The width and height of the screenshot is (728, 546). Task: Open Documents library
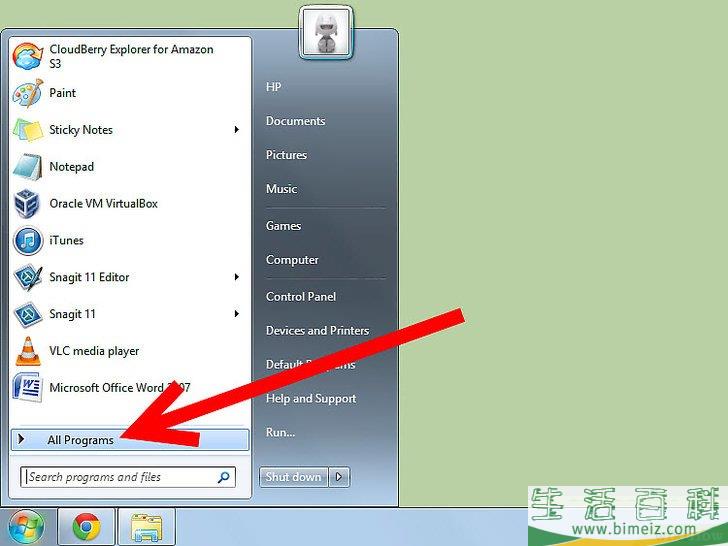pos(295,121)
